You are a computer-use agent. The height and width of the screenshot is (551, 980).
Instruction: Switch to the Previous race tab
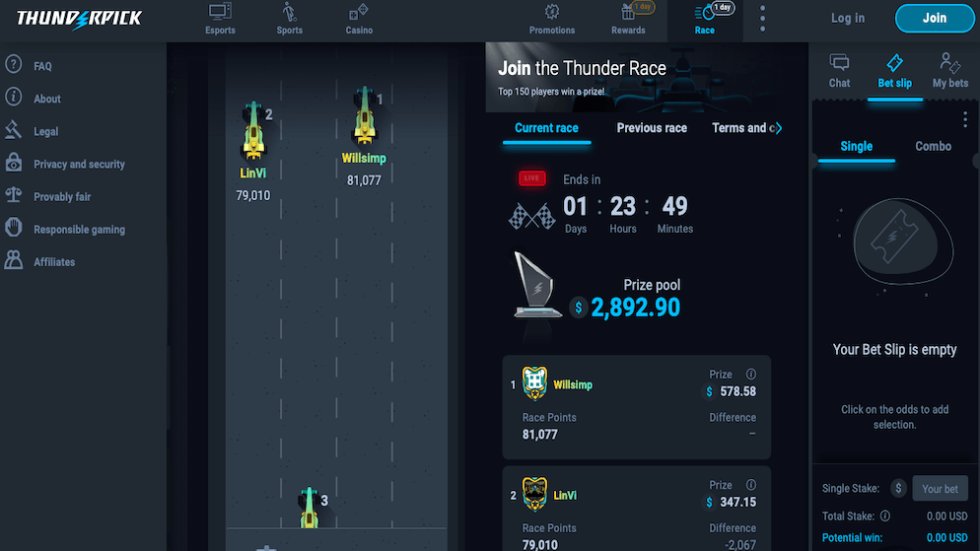click(x=652, y=128)
